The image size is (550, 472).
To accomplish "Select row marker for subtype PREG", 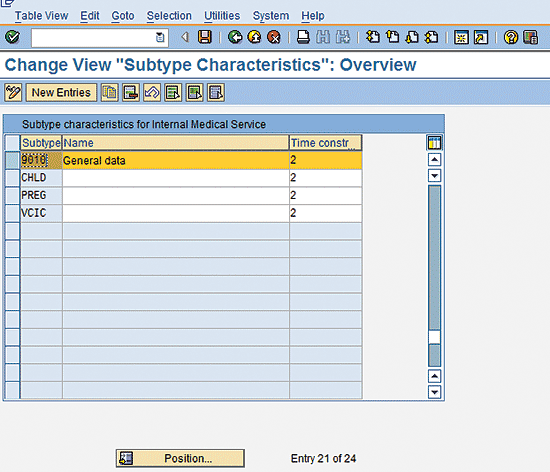I will tap(13, 195).
